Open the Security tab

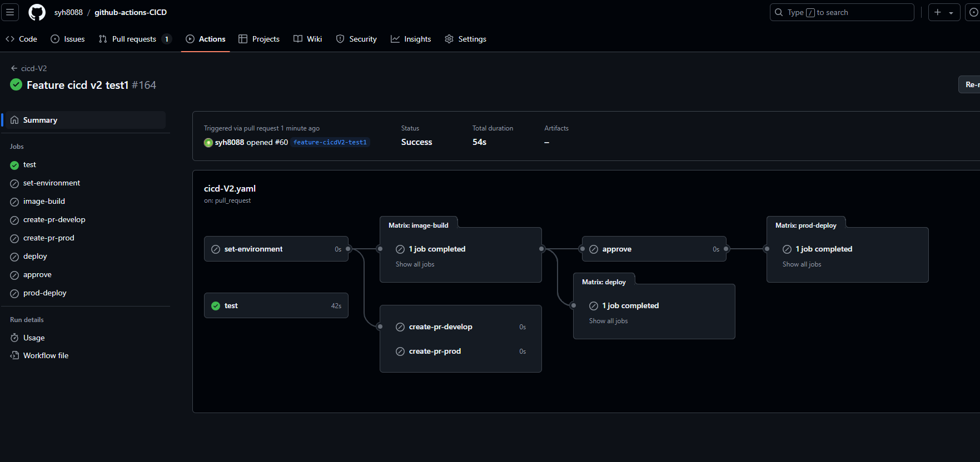[356, 39]
